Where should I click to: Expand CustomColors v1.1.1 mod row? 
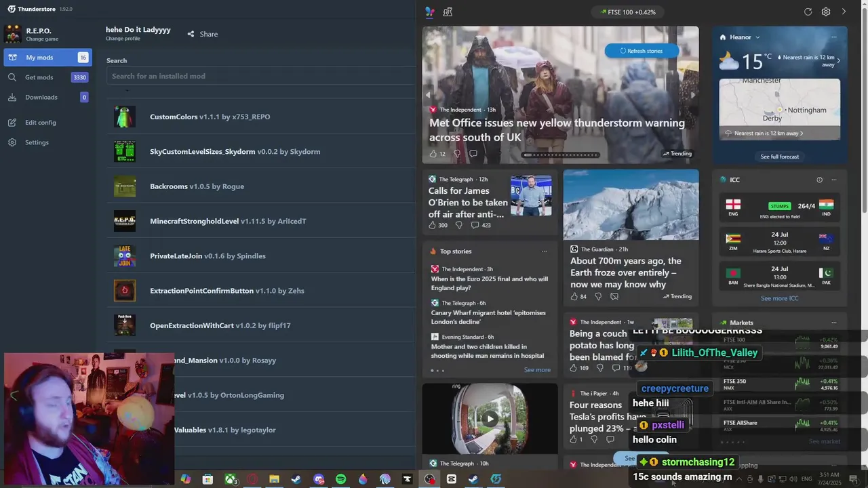(x=261, y=117)
